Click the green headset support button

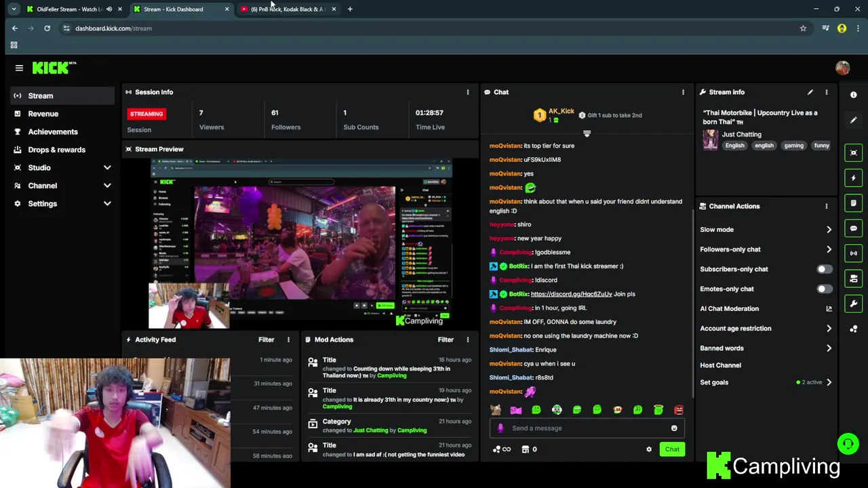(848, 444)
